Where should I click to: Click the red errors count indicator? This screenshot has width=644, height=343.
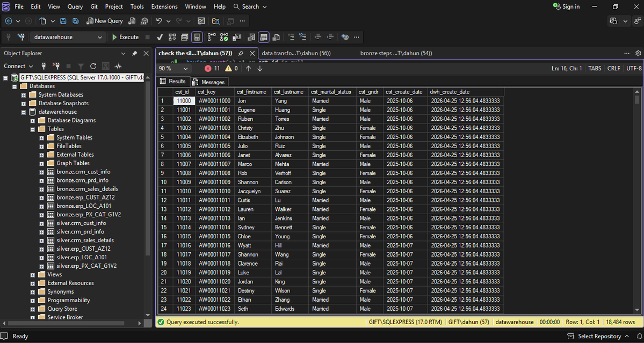coord(212,69)
